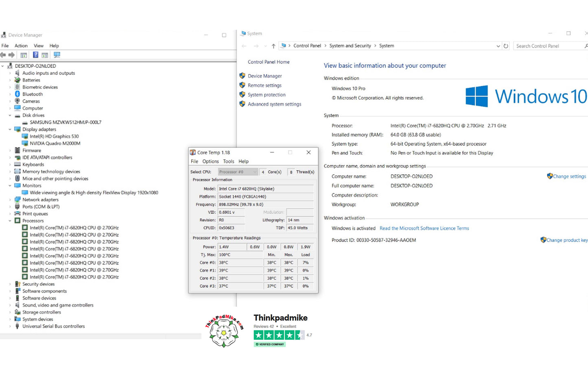The image size is (588, 369).
Task: Open Read the Microsoft Software Licence Terms
Action: tap(424, 228)
